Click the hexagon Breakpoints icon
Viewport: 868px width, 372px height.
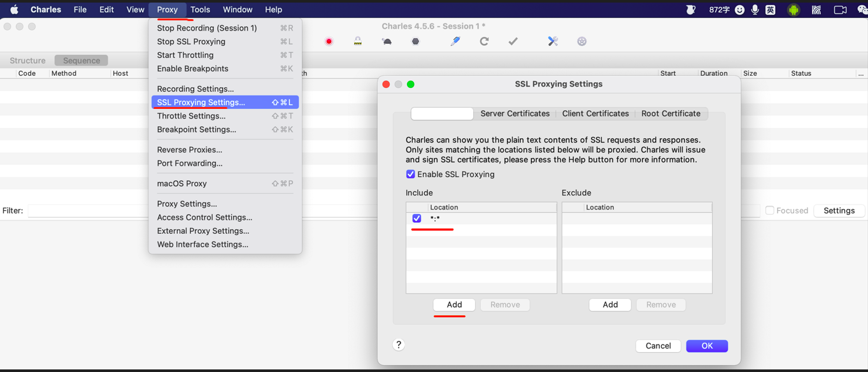tap(416, 41)
